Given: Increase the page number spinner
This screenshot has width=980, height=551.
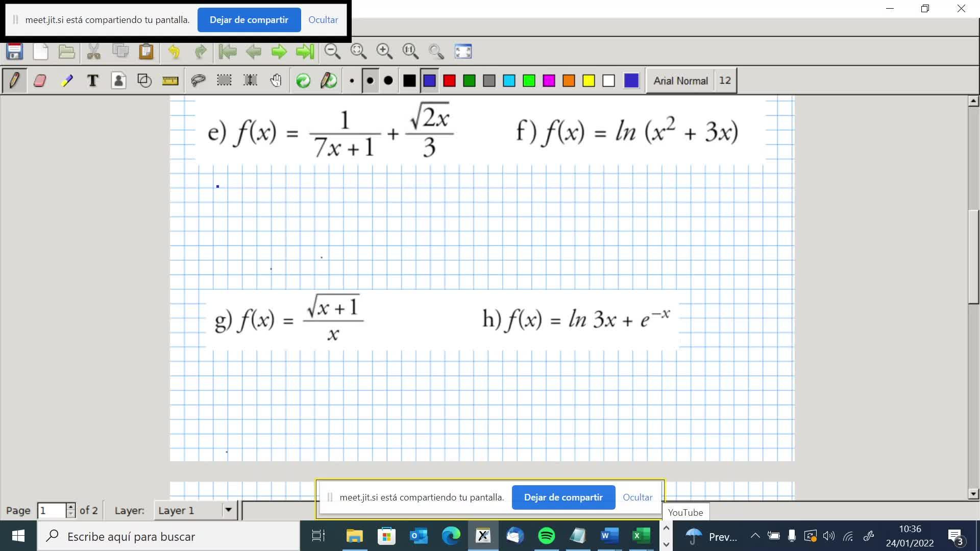Looking at the screenshot, I should click(70, 506).
